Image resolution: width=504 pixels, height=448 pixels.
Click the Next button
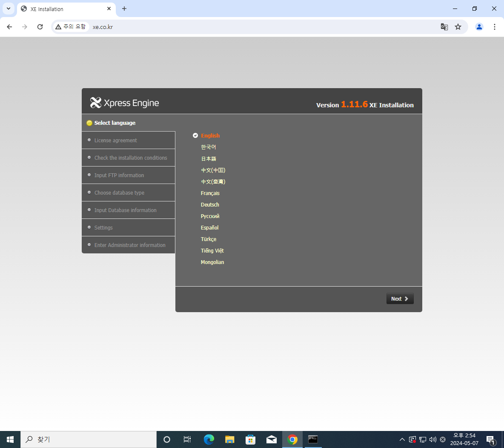point(400,299)
